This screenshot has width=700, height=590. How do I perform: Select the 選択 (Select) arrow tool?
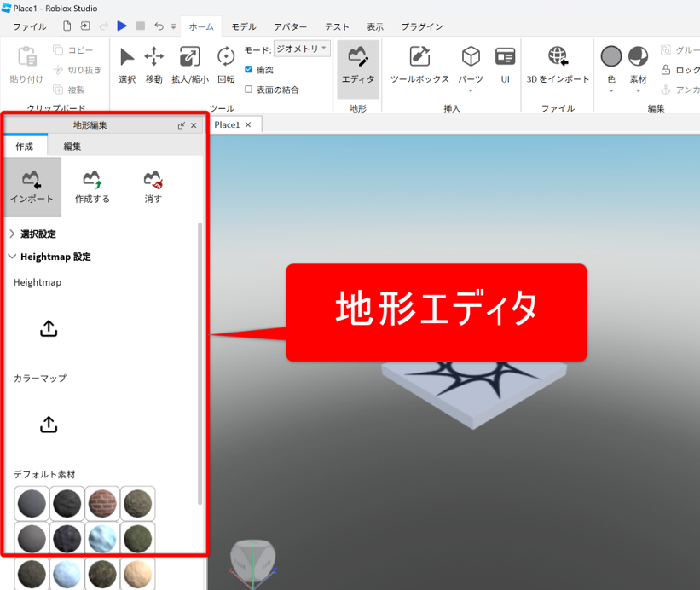tap(127, 64)
